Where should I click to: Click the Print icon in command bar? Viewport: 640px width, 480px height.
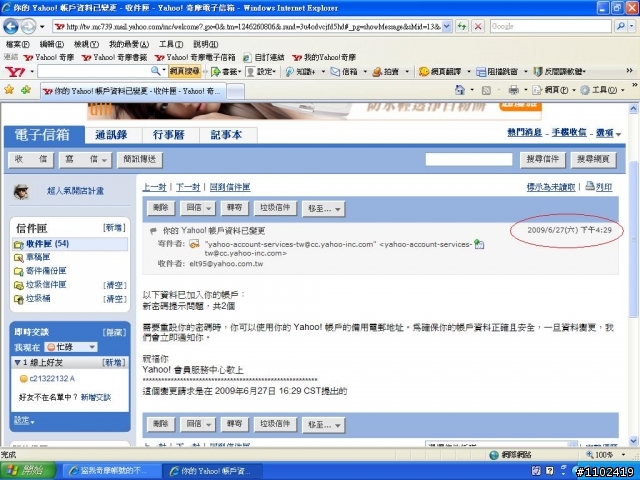513,90
